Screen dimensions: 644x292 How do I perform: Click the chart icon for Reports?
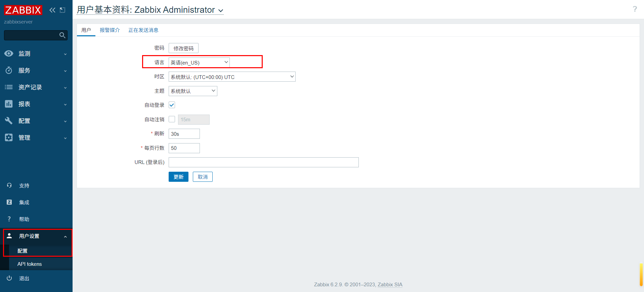(x=9, y=104)
